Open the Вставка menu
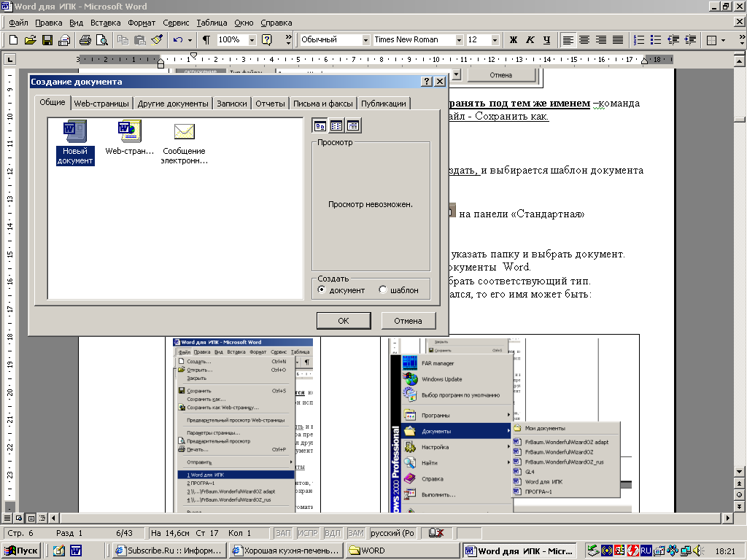747x560 pixels. (105, 23)
